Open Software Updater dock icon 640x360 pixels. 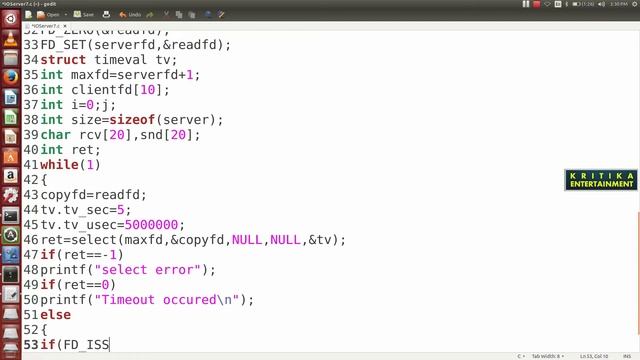point(11,236)
